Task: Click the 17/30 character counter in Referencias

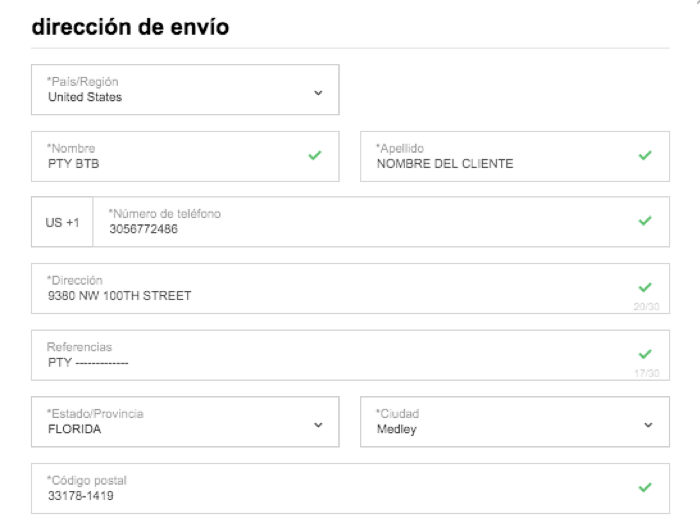Action: tap(646, 373)
